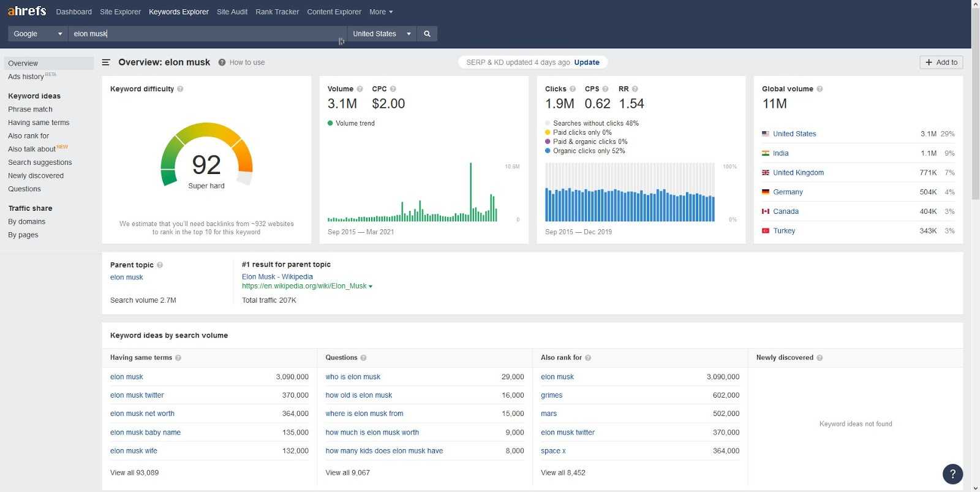The width and height of the screenshot is (980, 492).
Task: Click the Clicks info icon
Action: point(573,89)
